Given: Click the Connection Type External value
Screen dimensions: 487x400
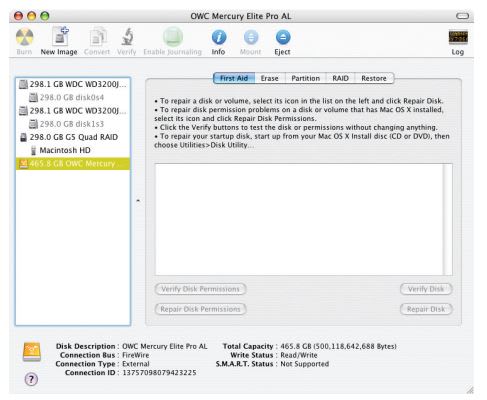Looking at the screenshot, I should (136, 364).
